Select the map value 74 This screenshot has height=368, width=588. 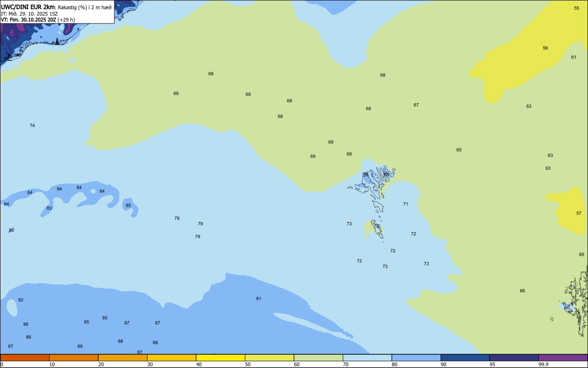(32, 126)
